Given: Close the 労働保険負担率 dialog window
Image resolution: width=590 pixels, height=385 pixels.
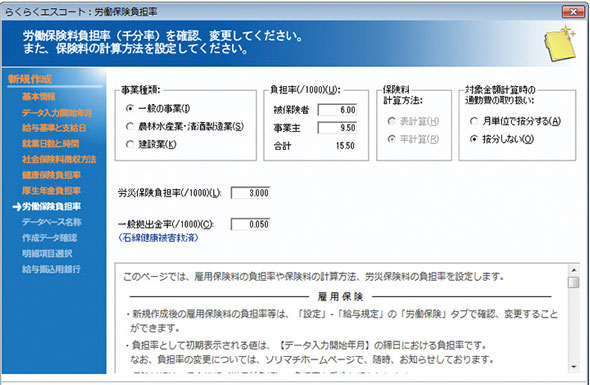Looking at the screenshot, I should coord(573,12).
